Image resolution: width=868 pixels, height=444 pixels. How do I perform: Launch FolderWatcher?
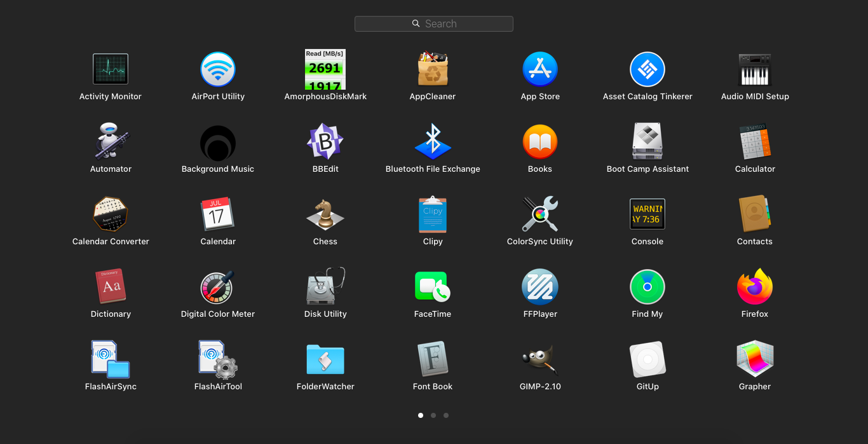(325, 359)
